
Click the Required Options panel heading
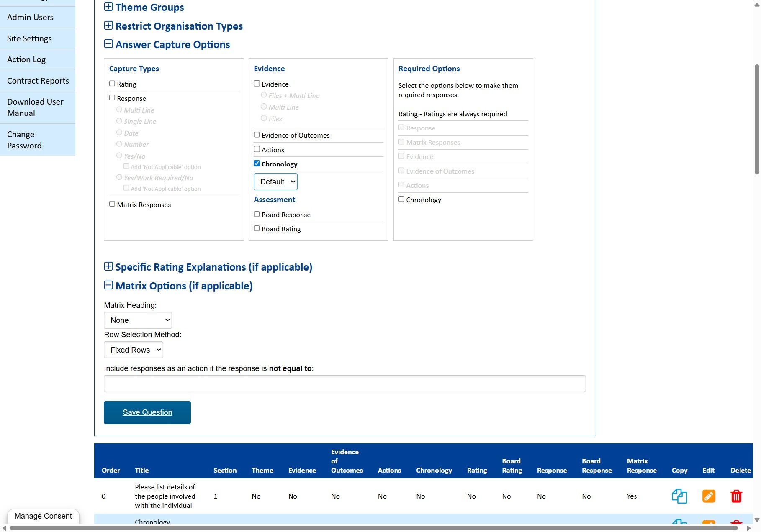click(429, 69)
